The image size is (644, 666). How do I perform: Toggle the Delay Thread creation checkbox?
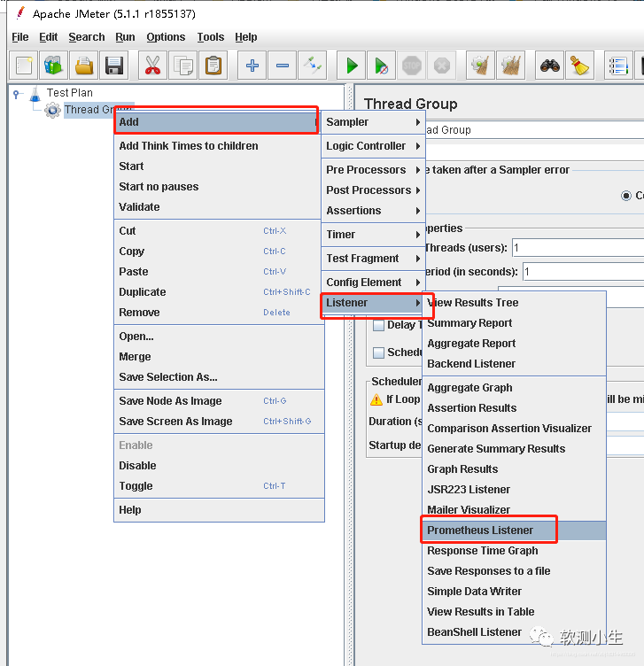378,325
